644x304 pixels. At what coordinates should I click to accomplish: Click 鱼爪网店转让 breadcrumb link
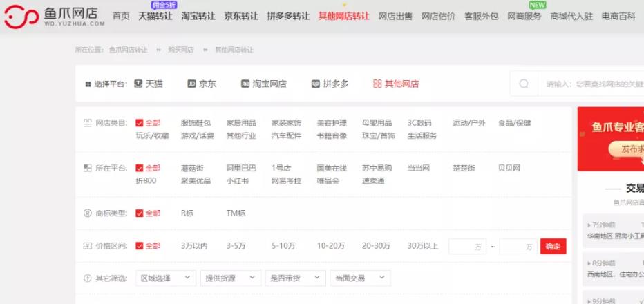pos(128,50)
